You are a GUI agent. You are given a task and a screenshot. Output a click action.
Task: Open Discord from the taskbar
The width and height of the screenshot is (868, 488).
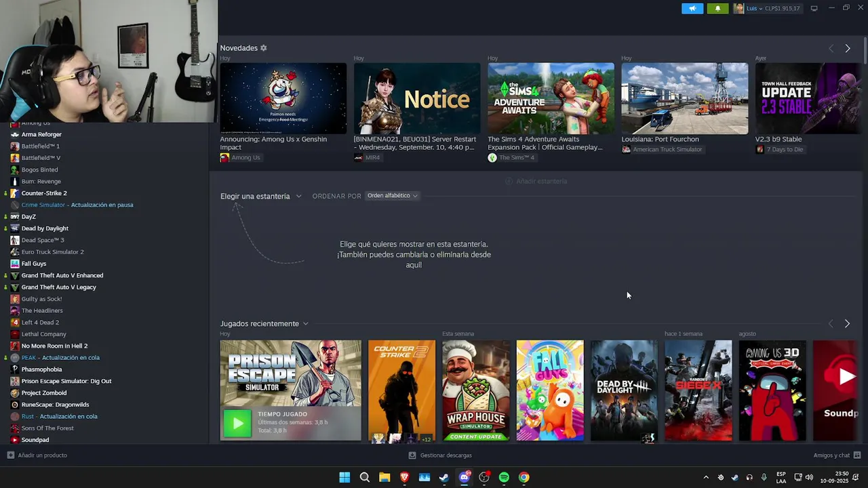[x=465, y=477]
